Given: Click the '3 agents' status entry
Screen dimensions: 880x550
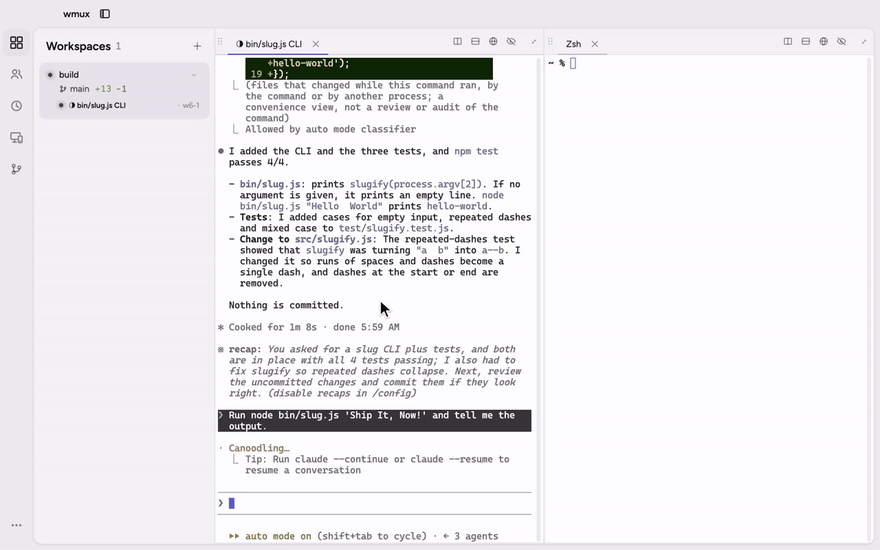Looking at the screenshot, I should [476, 536].
